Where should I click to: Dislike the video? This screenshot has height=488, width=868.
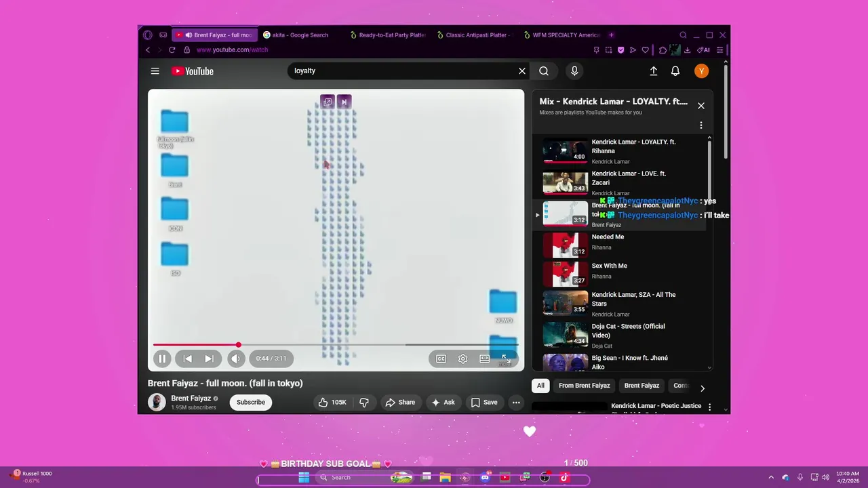point(364,403)
